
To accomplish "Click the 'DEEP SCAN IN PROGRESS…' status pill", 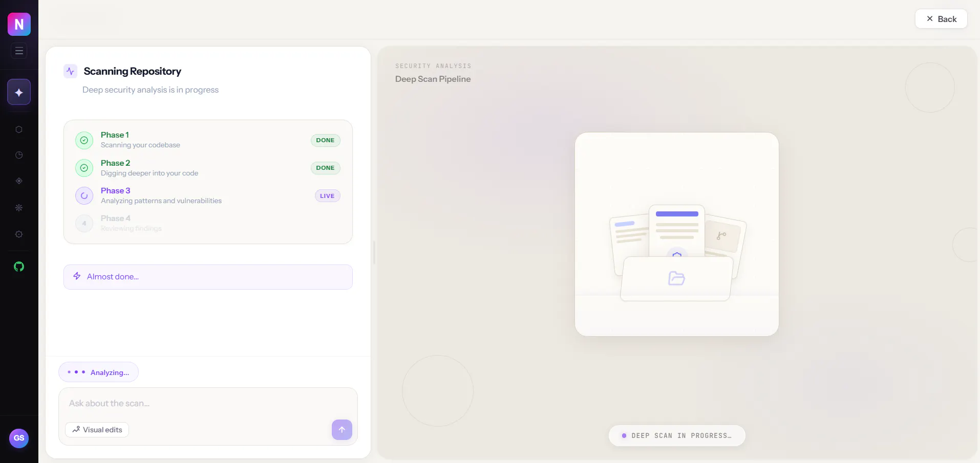I will [x=677, y=436].
